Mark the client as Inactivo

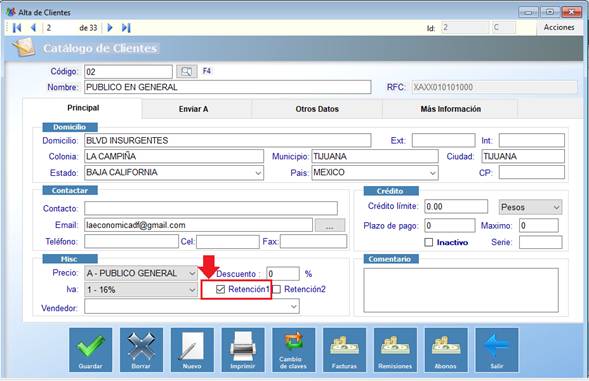(429, 242)
